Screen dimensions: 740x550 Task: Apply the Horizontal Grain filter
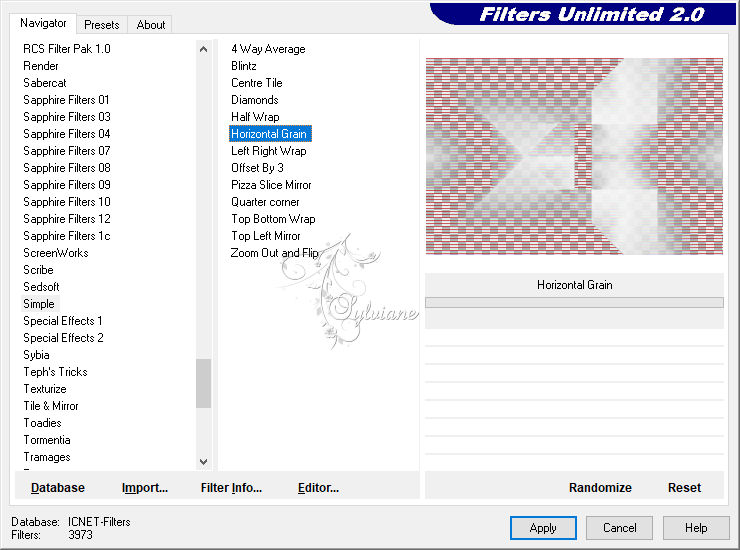coord(543,528)
